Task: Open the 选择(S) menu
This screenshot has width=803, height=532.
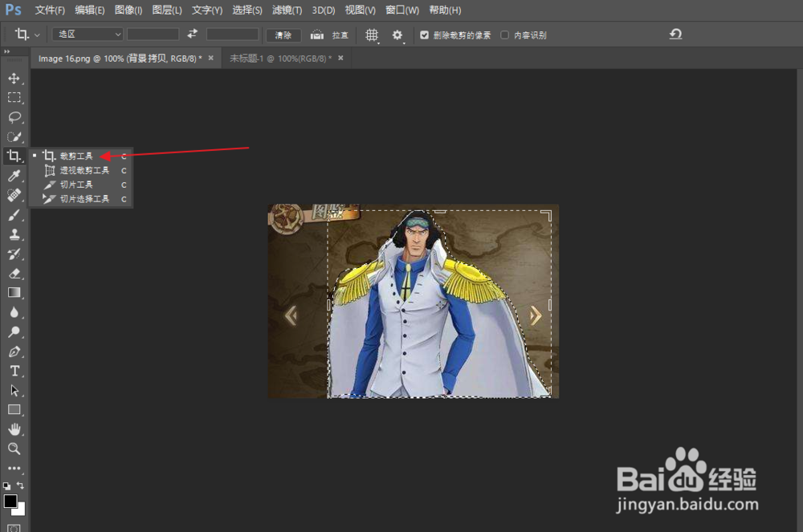Action: 247,10
